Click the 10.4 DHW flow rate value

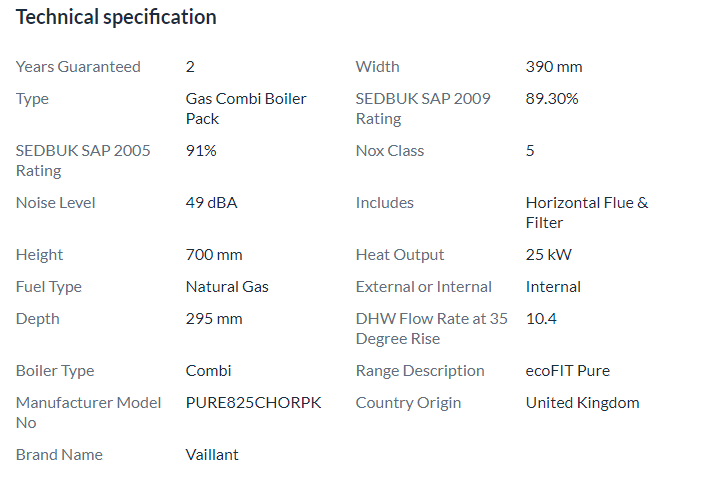541,319
